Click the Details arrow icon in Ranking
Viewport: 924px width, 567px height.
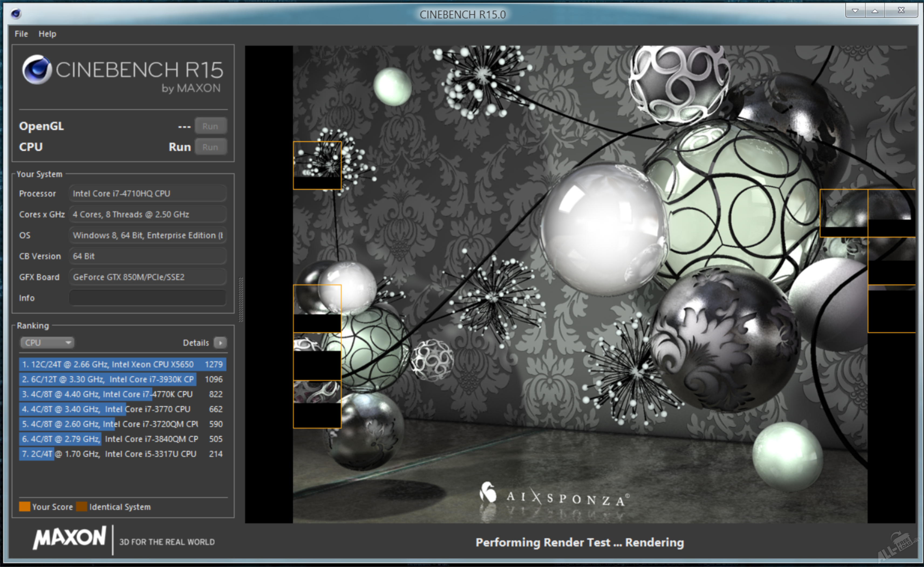pos(220,343)
